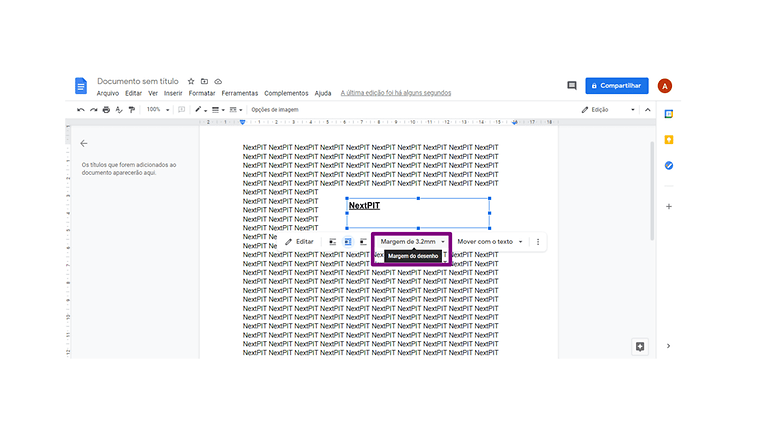782x440 pixels.
Task: Open Margem de 3.2mm dropdown
Action: point(412,242)
